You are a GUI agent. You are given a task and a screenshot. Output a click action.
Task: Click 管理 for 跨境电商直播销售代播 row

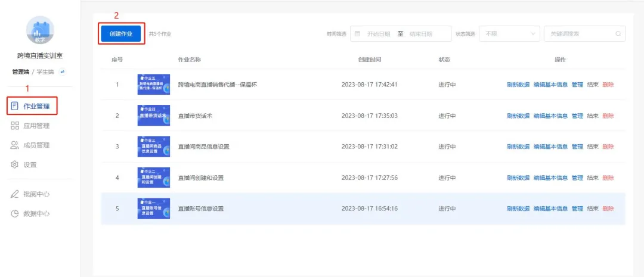(x=577, y=85)
